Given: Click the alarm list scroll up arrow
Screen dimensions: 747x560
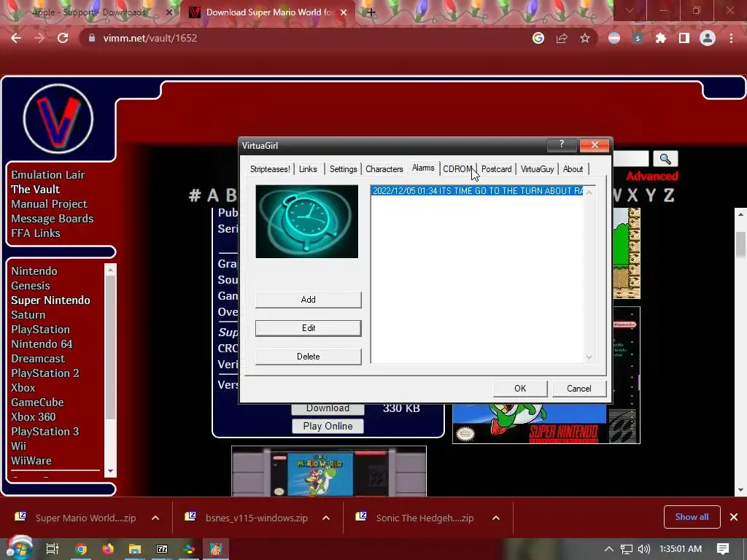Looking at the screenshot, I should (589, 192).
